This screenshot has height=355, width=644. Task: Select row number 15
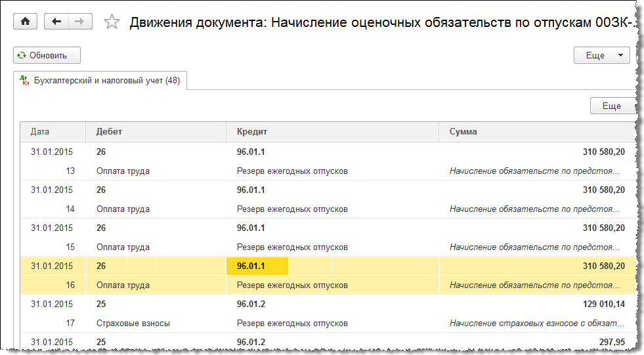point(70,247)
